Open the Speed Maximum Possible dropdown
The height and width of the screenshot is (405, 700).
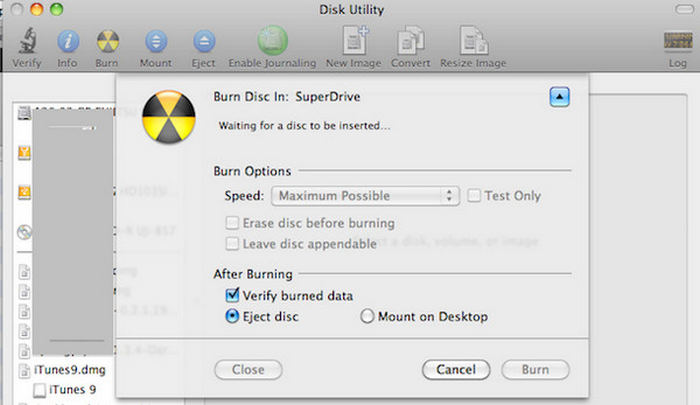pyautogui.click(x=365, y=196)
